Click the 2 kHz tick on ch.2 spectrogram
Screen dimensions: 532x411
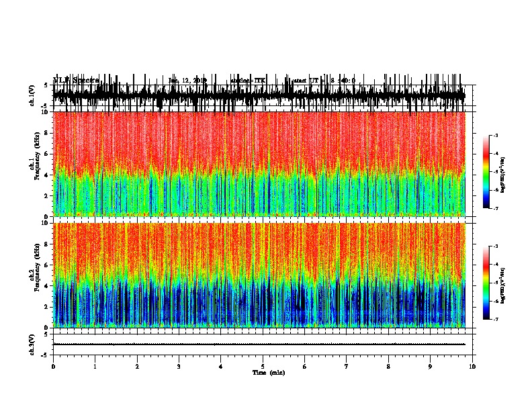pyautogui.click(x=47, y=307)
